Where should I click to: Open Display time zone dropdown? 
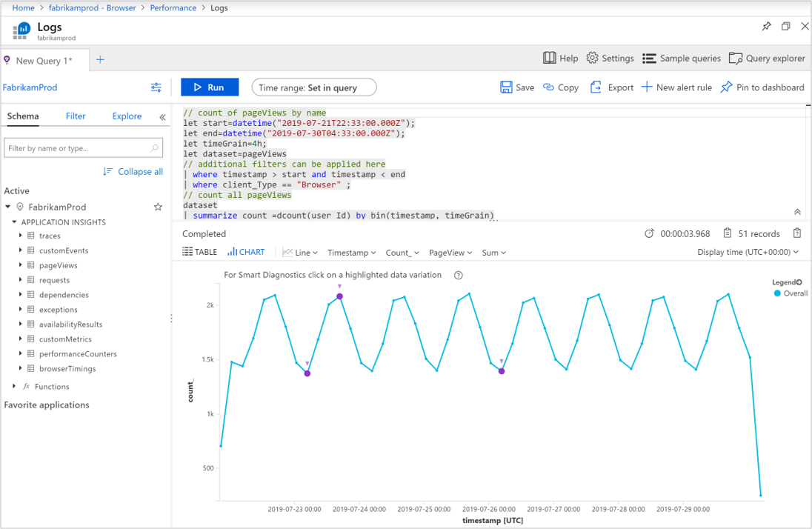tap(748, 253)
